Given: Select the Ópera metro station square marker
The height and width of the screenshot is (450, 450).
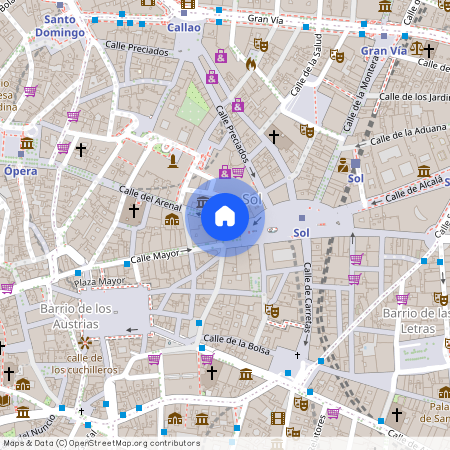Looking at the screenshot, I should point(21,154).
